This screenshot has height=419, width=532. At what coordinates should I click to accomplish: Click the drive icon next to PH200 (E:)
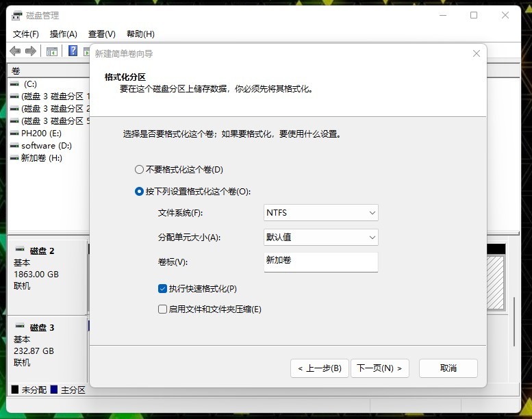click(14, 134)
